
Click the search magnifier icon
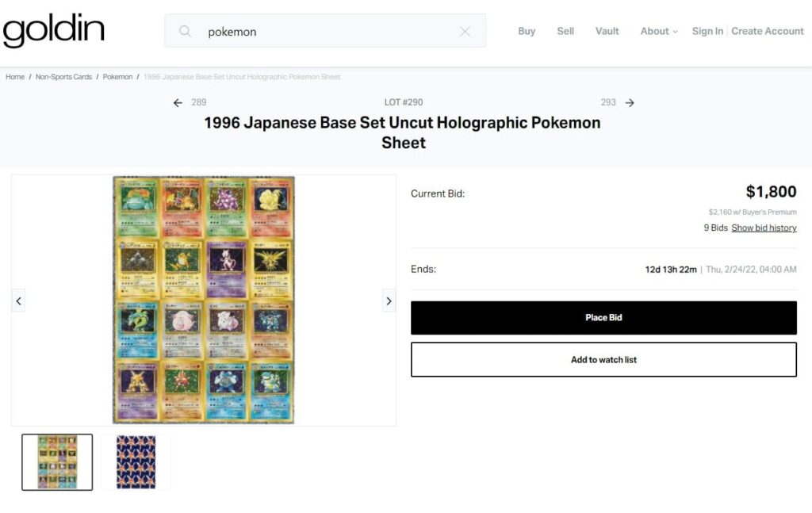tap(185, 32)
